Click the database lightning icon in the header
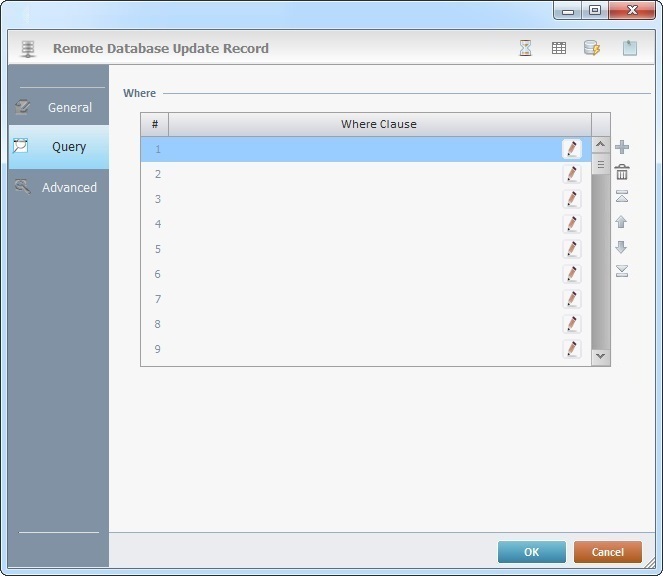 click(592, 48)
